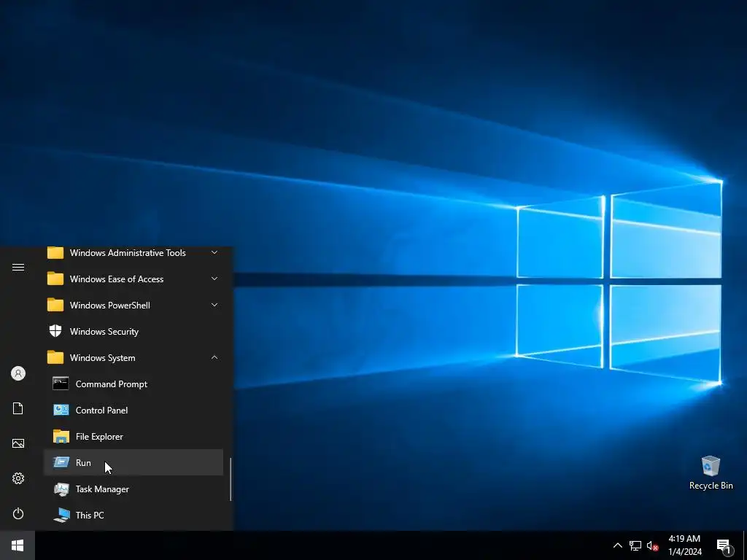Open the "This PC" label
Screen dimensions: 747x560
click(x=90, y=516)
